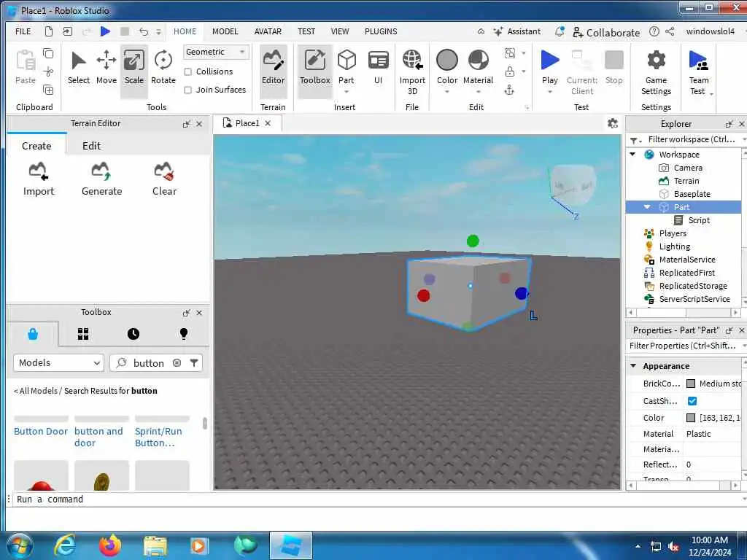Click the green Y-axis scale handle
The height and width of the screenshot is (560, 747).
click(x=473, y=241)
